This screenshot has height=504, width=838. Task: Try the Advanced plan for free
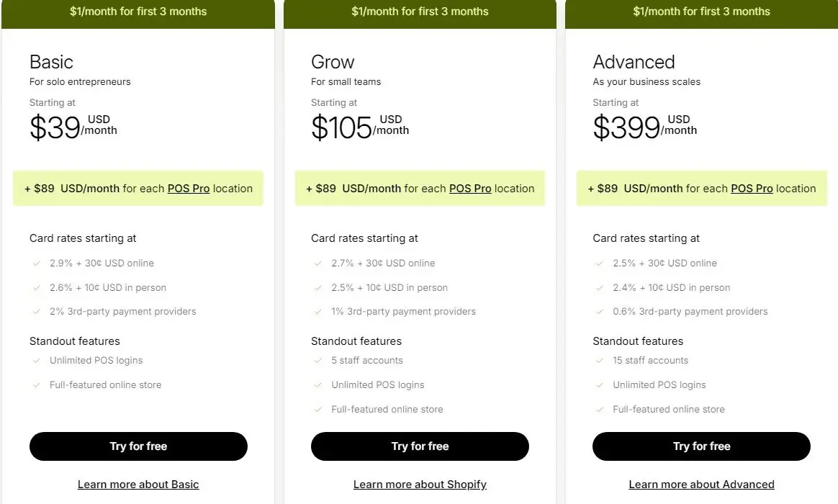[x=701, y=446]
